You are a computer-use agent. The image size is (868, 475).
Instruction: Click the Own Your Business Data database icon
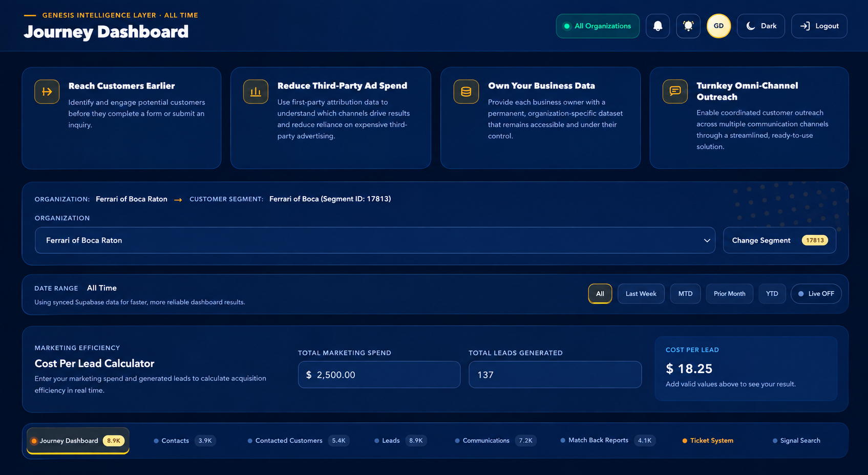click(x=466, y=92)
